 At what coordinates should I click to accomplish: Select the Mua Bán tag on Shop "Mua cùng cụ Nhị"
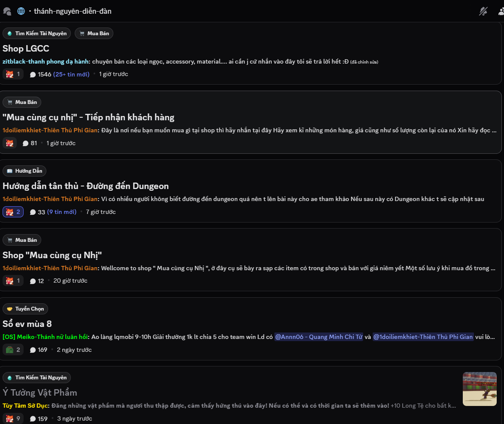coord(22,240)
